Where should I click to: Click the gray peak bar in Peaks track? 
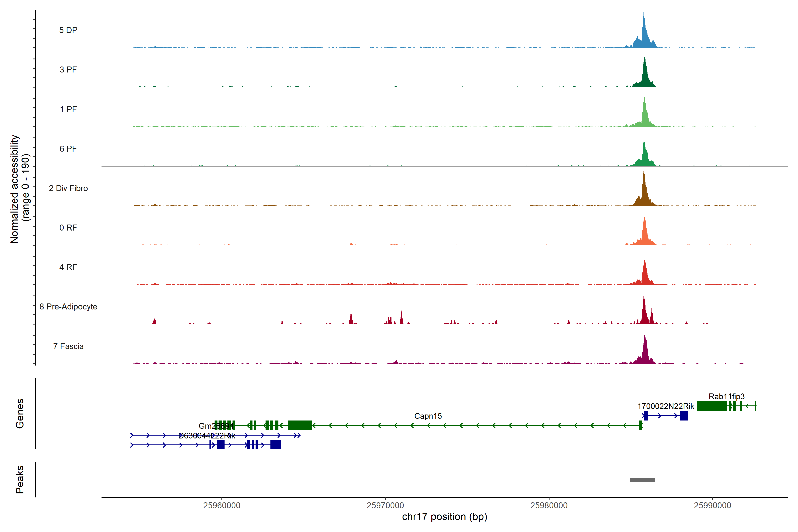(x=642, y=480)
